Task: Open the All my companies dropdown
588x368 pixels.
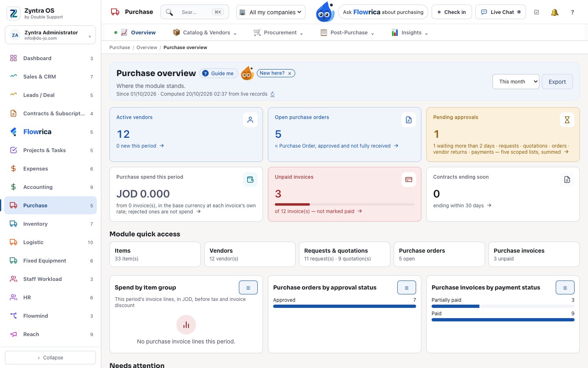Action: pyautogui.click(x=271, y=12)
